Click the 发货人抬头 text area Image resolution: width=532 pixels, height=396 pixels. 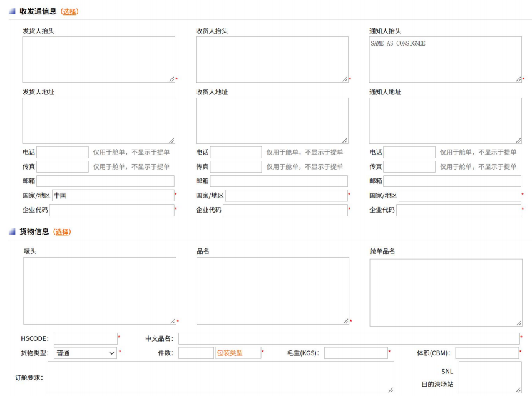(99, 59)
